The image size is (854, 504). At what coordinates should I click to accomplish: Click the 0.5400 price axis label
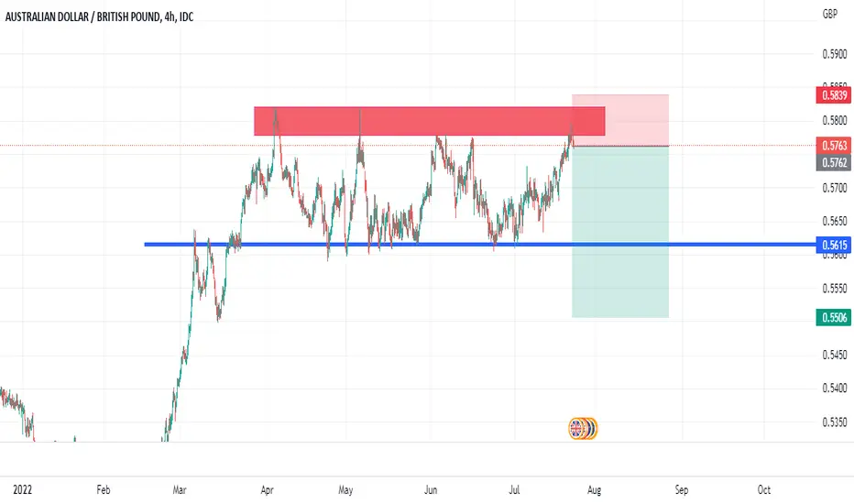835,389
